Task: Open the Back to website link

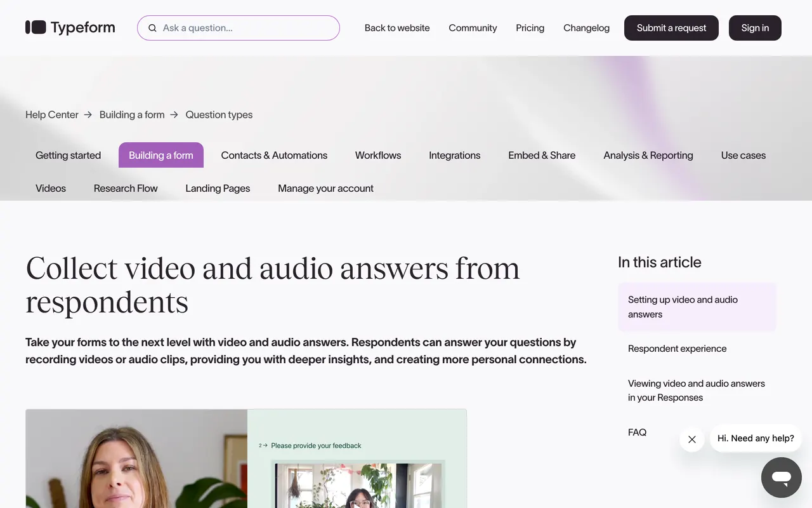Action: [x=397, y=28]
